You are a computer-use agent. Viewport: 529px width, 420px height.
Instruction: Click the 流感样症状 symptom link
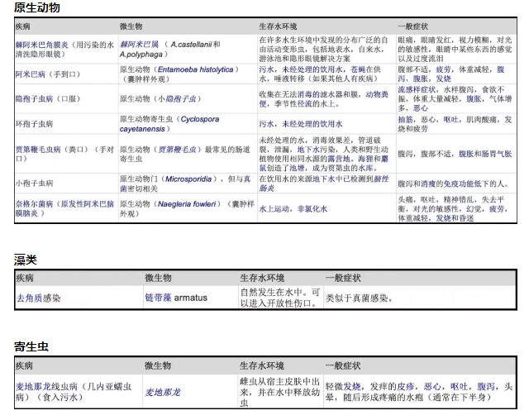pyautogui.click(x=417, y=88)
